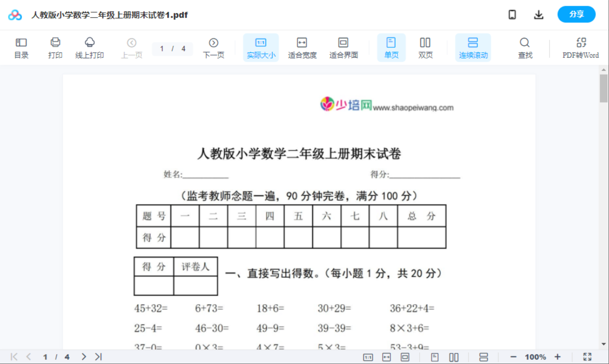Jump to last page with the skip-forward icon
609x364 pixels.
tap(98, 356)
